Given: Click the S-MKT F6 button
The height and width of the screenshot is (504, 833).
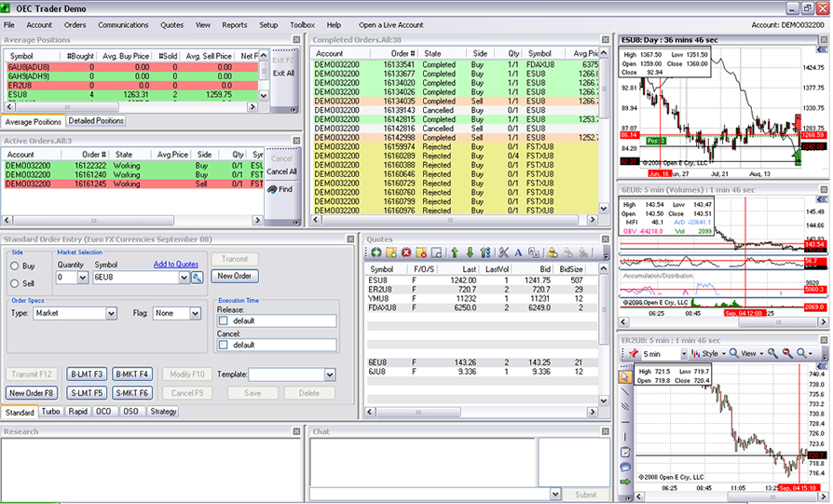Looking at the screenshot, I should tap(131, 393).
